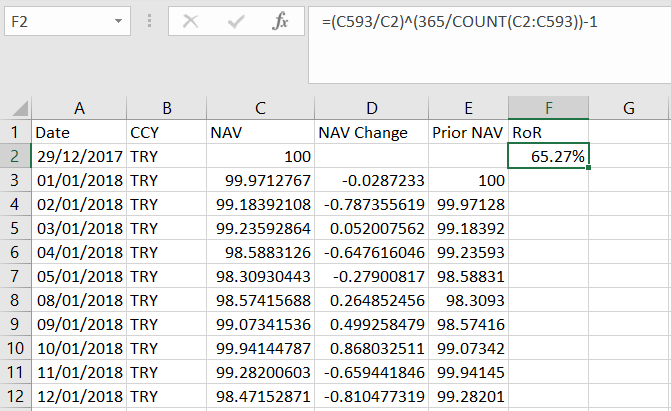Click the Enter checkmark formula icon
This screenshot has width=671, height=411.
[x=236, y=21]
